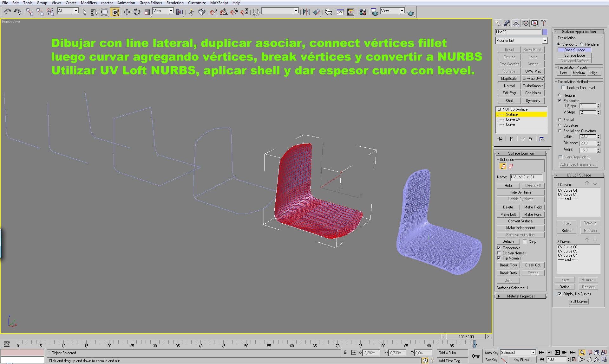The width and height of the screenshot is (609, 364).
Task: Toggle the Flip Normals checkbox
Action: point(499,258)
